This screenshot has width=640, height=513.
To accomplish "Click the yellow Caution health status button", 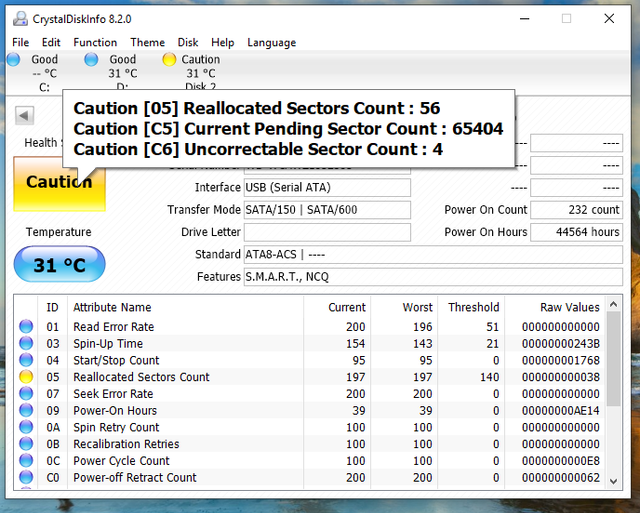I will click(60, 184).
